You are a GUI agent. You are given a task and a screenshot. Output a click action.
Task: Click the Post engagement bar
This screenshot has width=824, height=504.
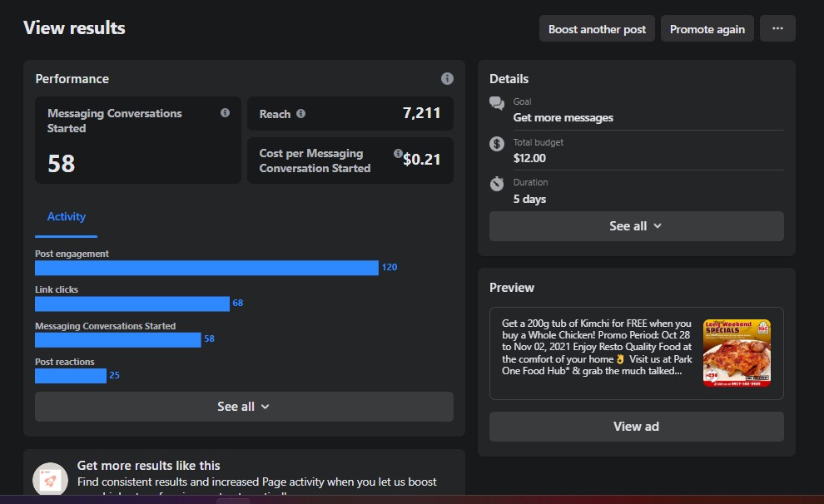(206, 268)
